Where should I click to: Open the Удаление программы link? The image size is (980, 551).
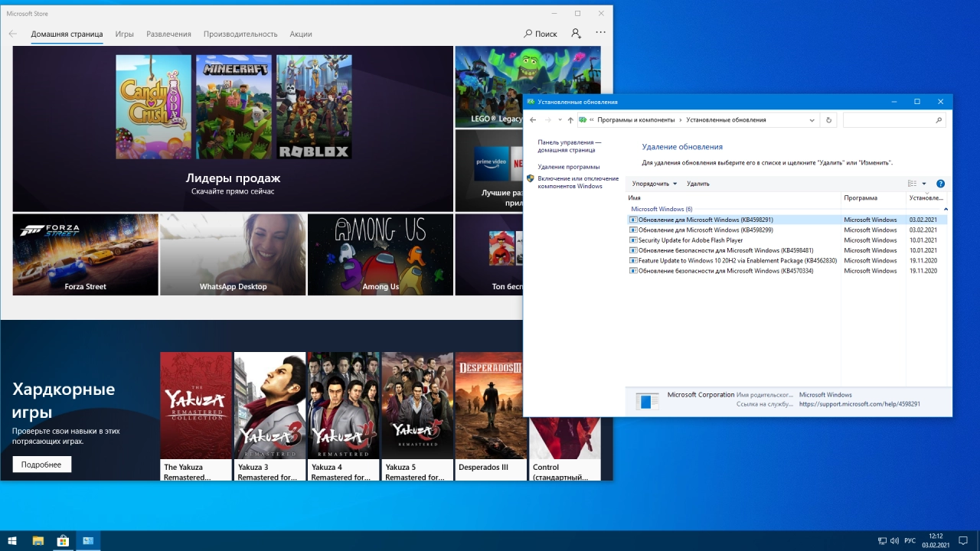tap(569, 166)
